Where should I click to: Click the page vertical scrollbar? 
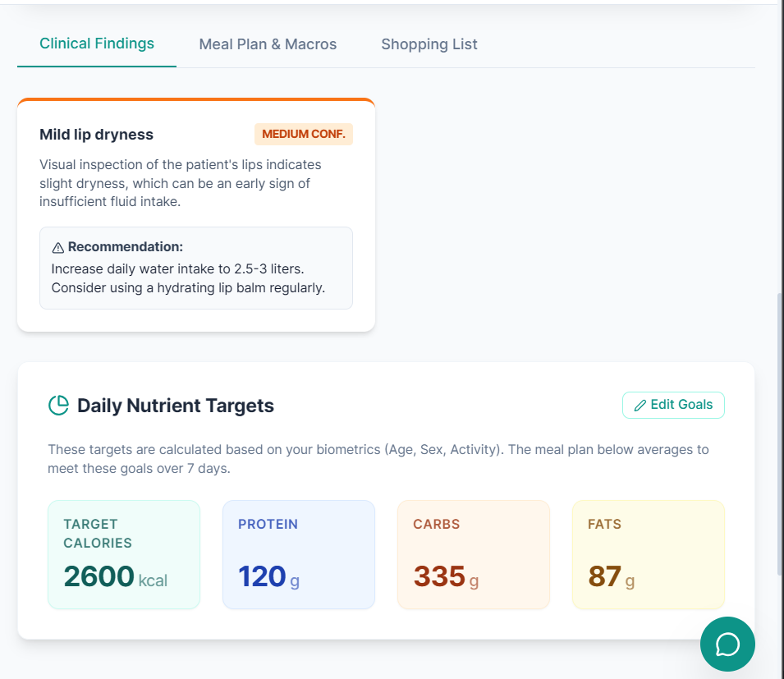tap(779, 435)
